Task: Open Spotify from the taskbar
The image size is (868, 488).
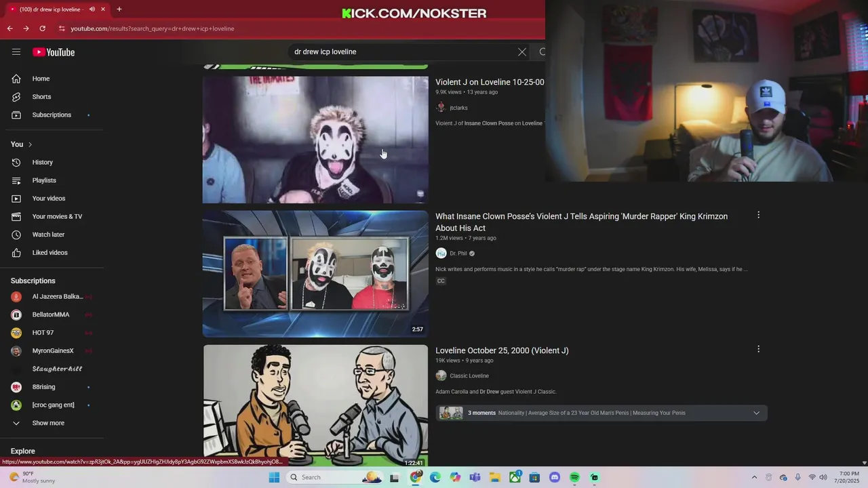Action: click(574, 477)
